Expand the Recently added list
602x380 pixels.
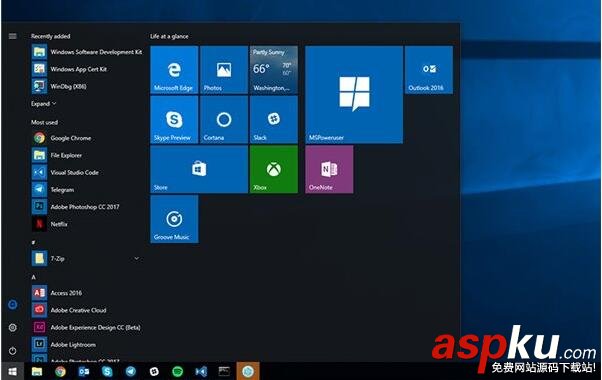[x=43, y=104]
